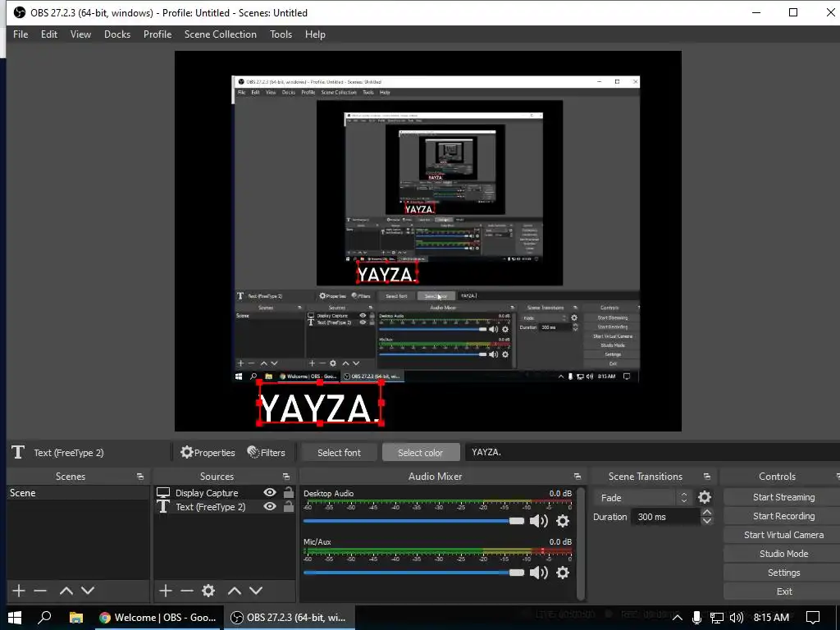Pop out the Scene Transitions dock icon
This screenshot has height=630, width=840.
(706, 477)
